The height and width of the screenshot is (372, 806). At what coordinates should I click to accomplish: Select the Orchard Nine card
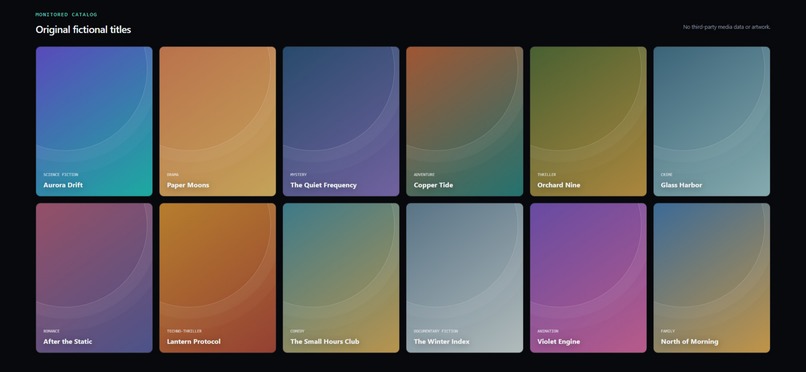pos(588,121)
